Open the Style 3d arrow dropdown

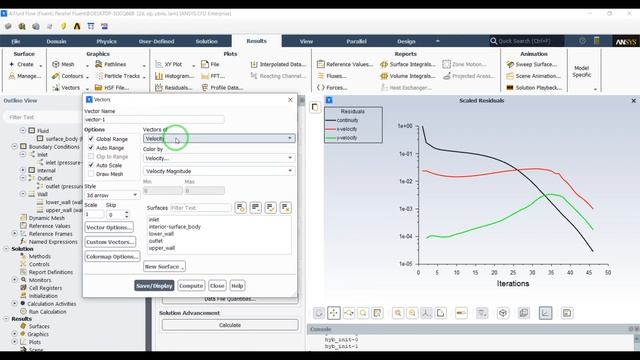pos(112,195)
